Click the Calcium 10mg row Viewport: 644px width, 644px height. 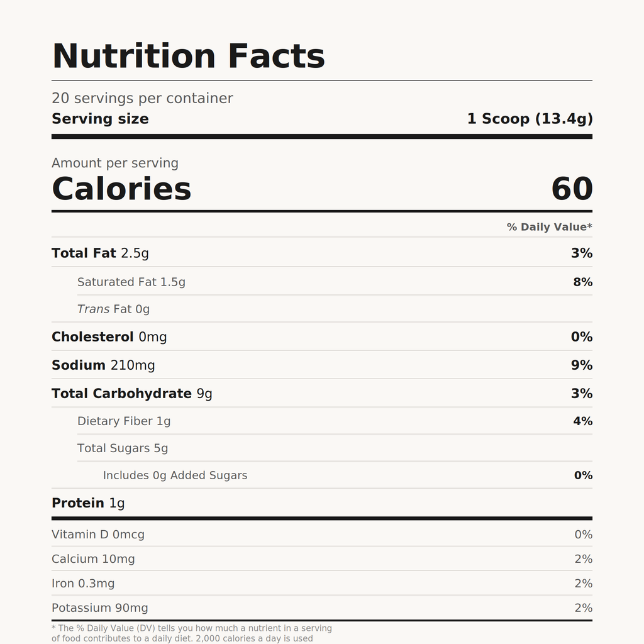click(93, 558)
